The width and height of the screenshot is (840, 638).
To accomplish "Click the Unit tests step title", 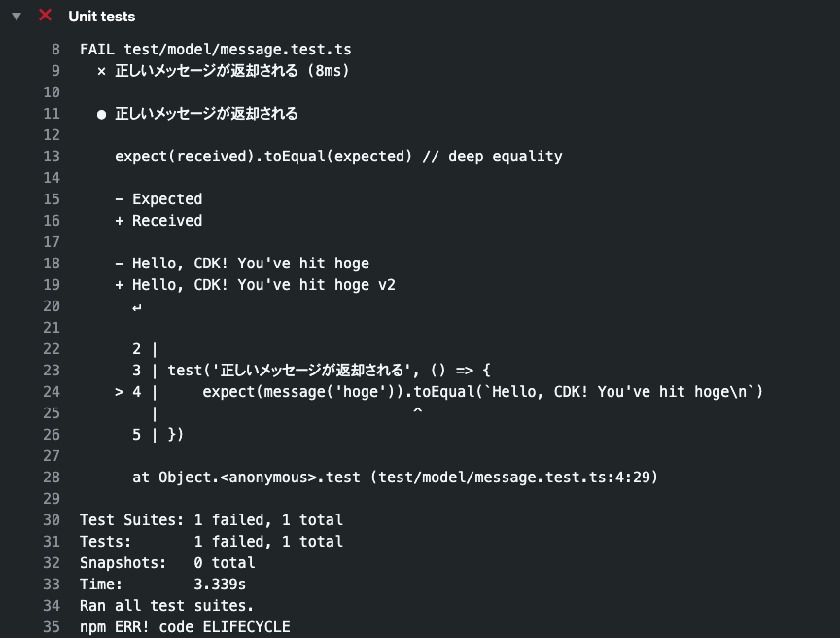I will (x=102, y=17).
